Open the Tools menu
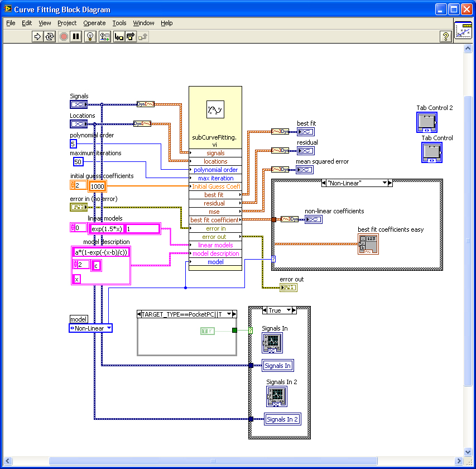The height and width of the screenshot is (469, 476). coord(119,23)
